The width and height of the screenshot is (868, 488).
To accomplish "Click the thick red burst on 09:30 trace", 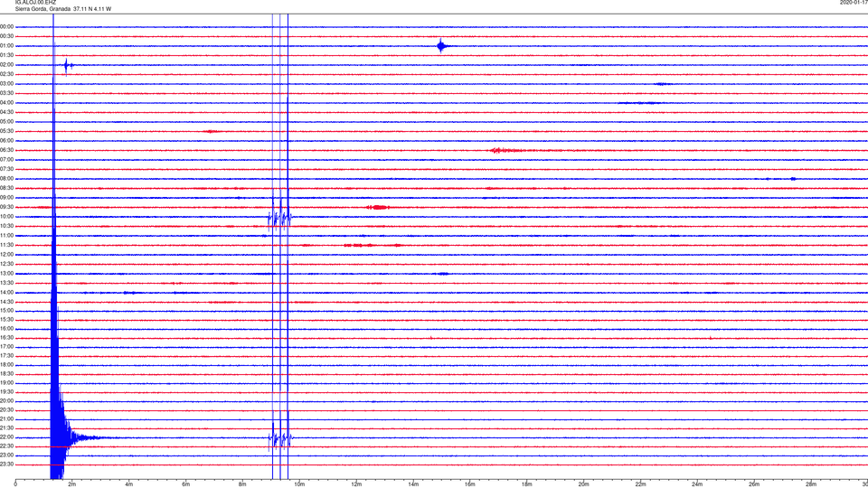I will 378,208.
